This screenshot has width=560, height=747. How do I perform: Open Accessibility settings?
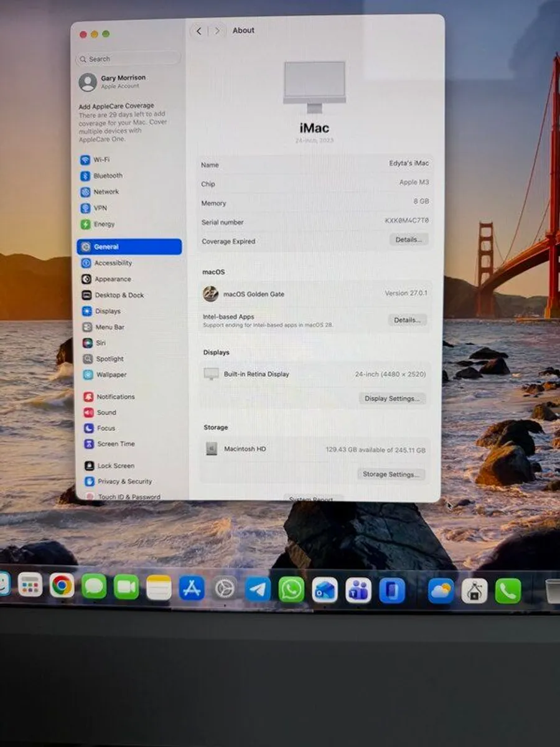click(106, 263)
